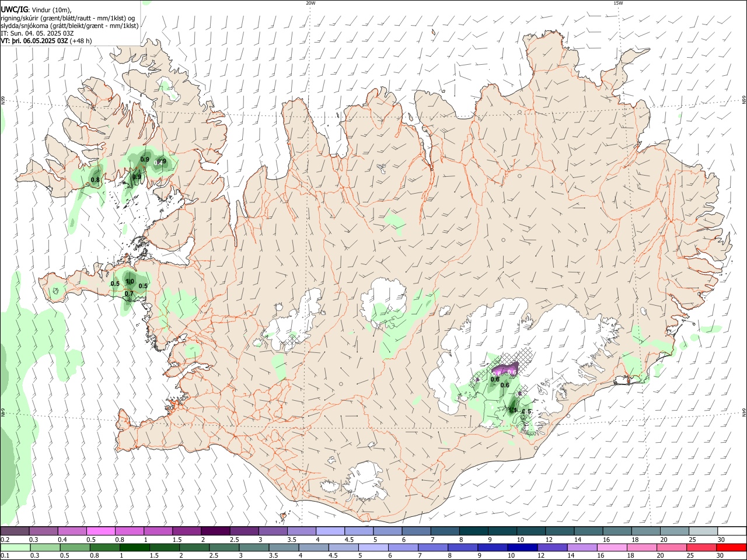
Task: Select the violet 12 mm rain-scale swatch
Action: click(552, 547)
